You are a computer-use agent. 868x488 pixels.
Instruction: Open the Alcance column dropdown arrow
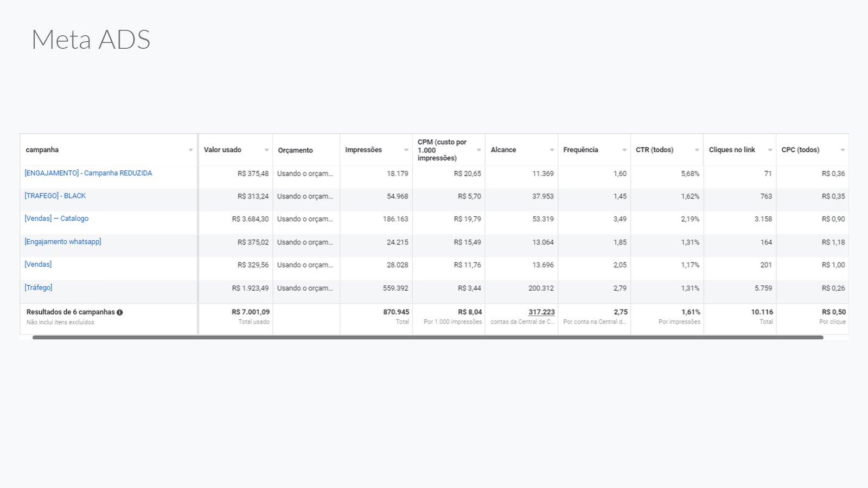click(552, 150)
